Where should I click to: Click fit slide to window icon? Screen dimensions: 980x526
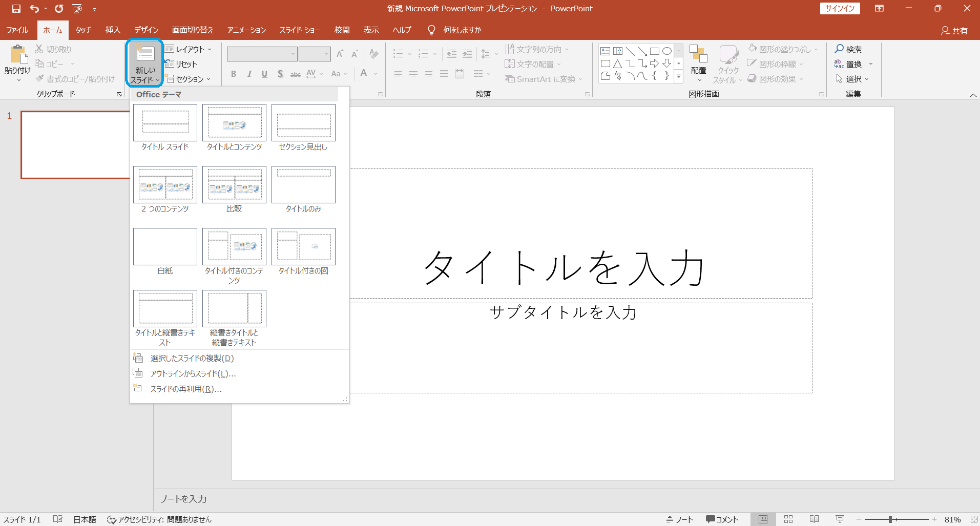pyautogui.click(x=974, y=519)
